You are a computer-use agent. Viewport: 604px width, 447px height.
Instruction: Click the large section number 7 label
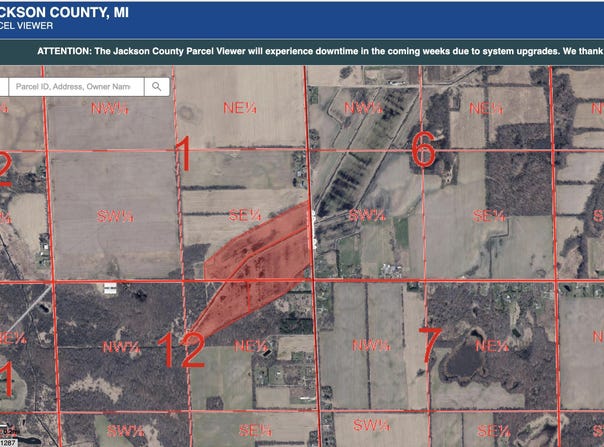click(430, 345)
